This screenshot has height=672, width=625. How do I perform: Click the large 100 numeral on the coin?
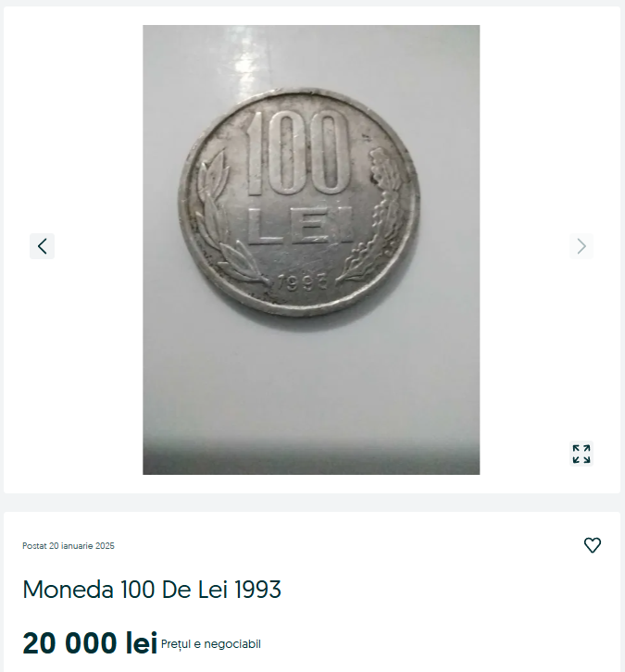tap(298, 153)
